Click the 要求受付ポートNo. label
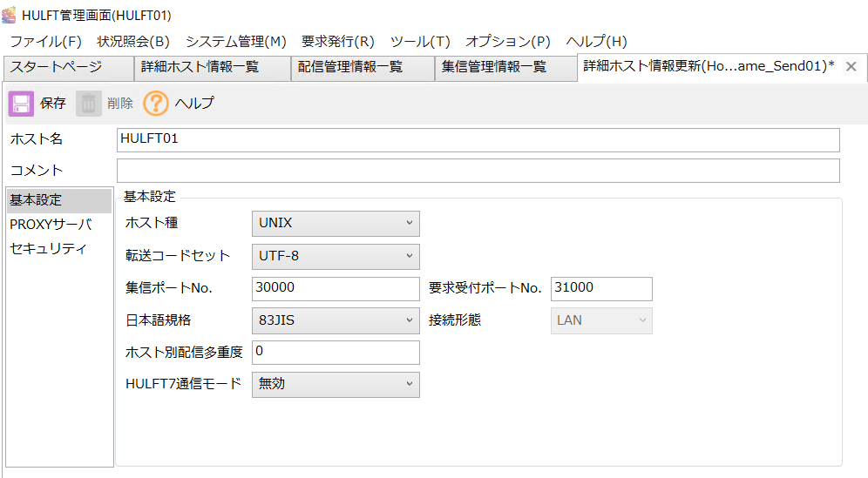 (485, 288)
